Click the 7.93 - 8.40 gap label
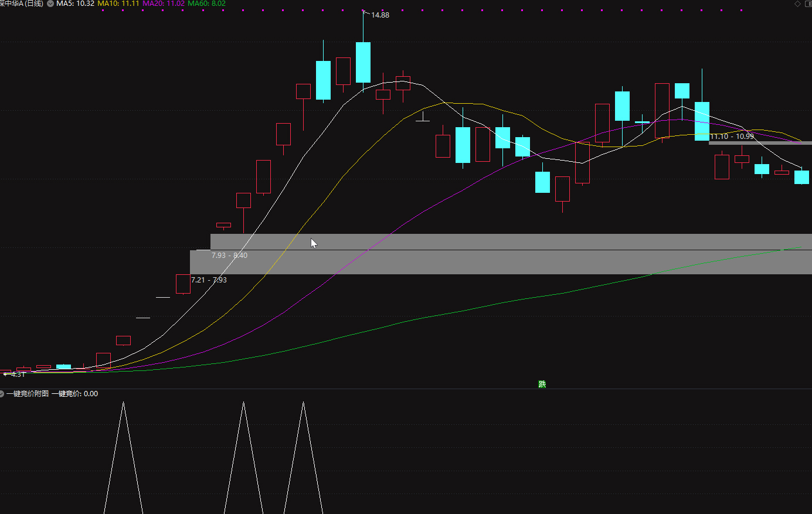The width and height of the screenshot is (812, 514). (x=229, y=256)
